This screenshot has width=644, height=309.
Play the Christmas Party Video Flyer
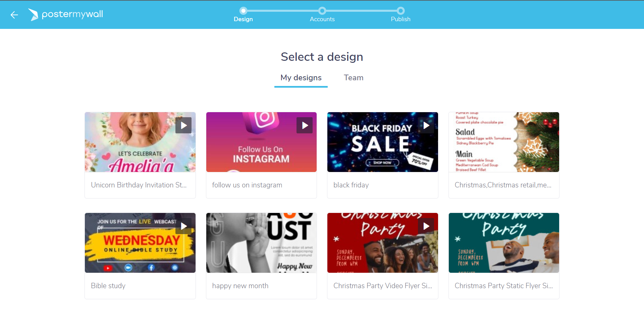426,226
